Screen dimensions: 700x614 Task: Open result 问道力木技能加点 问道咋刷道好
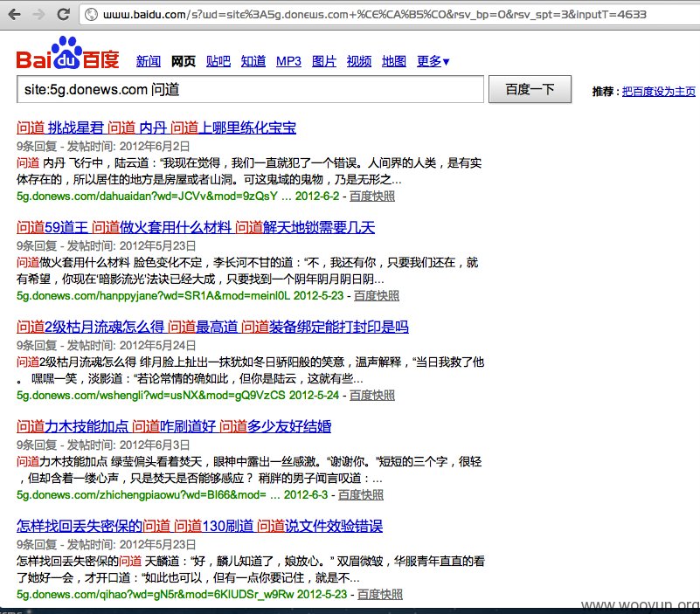coord(174,426)
